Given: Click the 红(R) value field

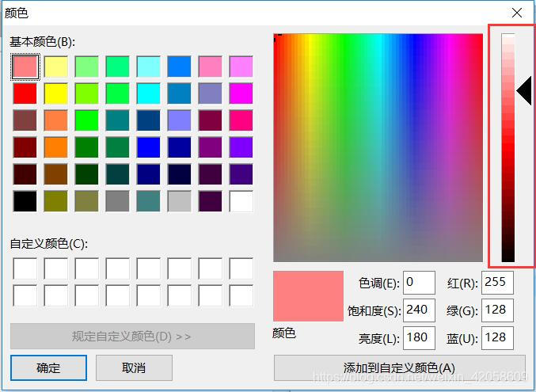Looking at the screenshot, I should [x=497, y=283].
